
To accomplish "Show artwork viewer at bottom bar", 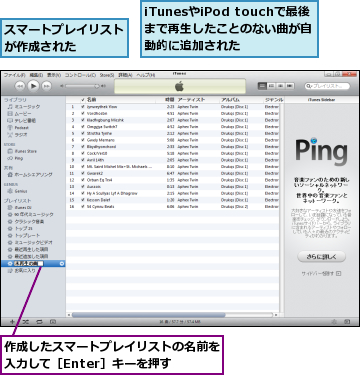I will tap(53, 322).
